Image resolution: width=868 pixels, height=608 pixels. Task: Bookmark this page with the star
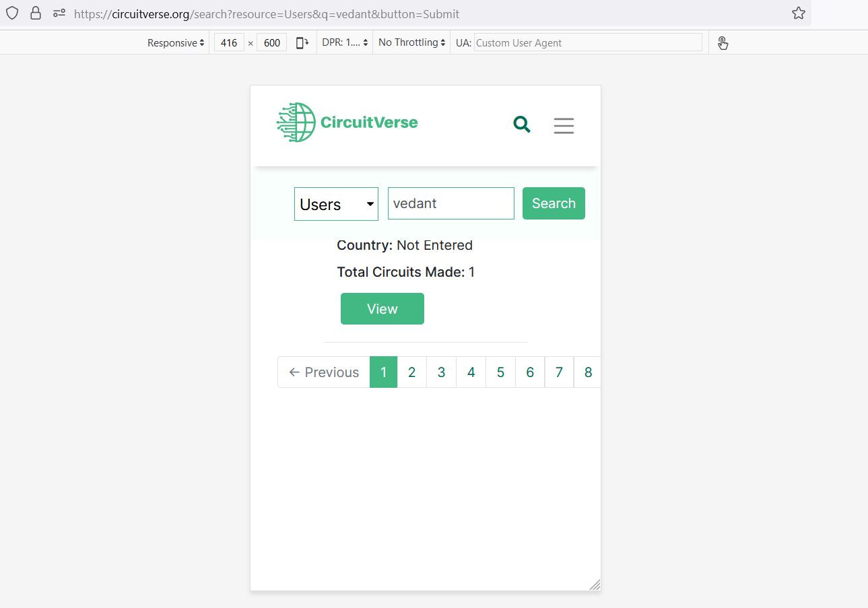(799, 13)
